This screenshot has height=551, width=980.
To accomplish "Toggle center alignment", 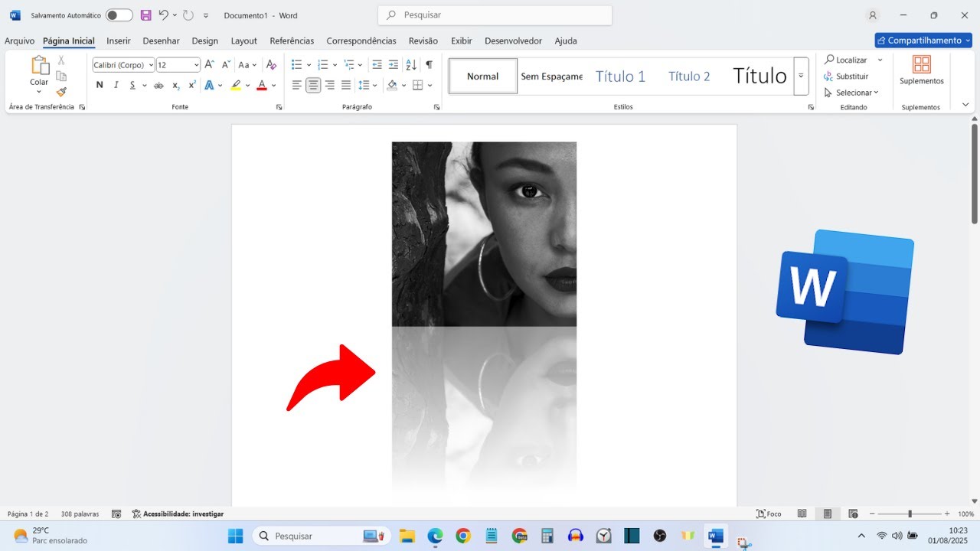I will click(x=313, y=85).
